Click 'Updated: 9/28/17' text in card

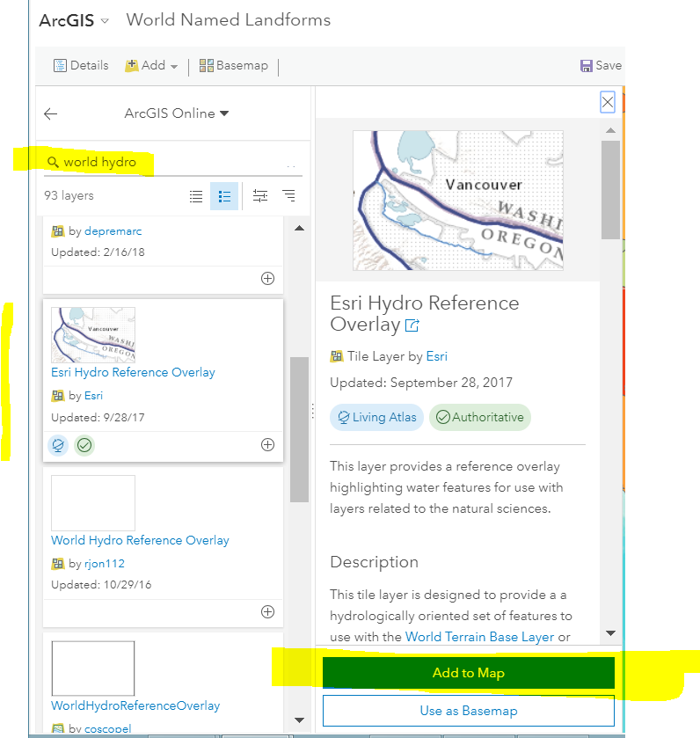coord(98,418)
